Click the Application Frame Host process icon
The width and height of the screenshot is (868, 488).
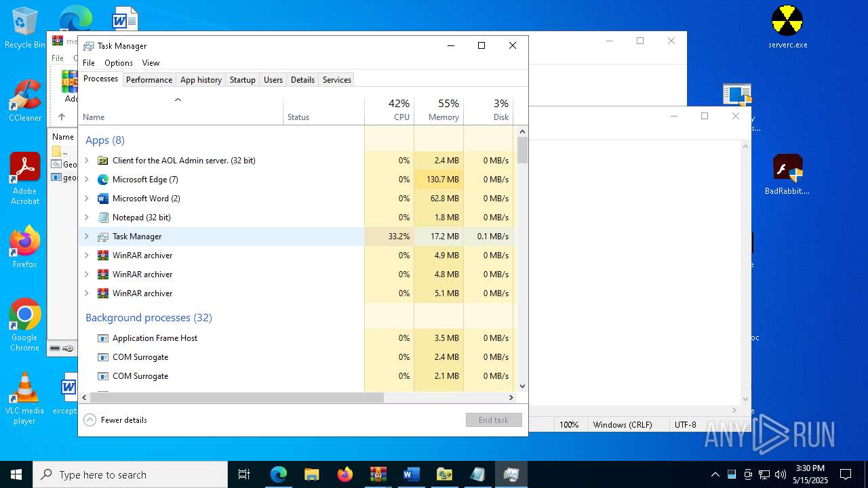(103, 338)
